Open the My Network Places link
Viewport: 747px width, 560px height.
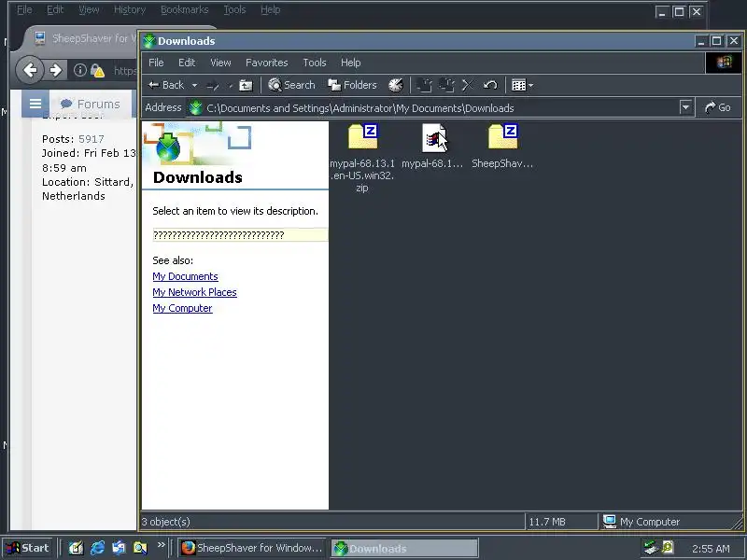pos(194,292)
